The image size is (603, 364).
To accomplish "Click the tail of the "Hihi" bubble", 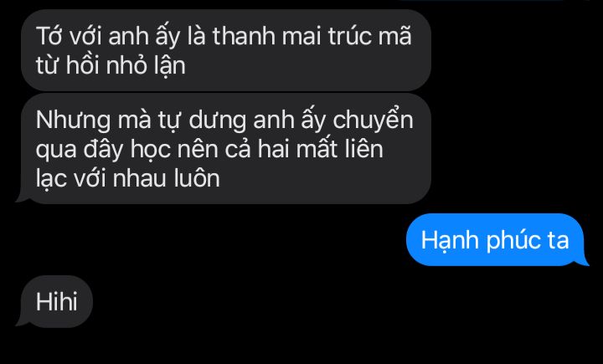I will [21, 322].
